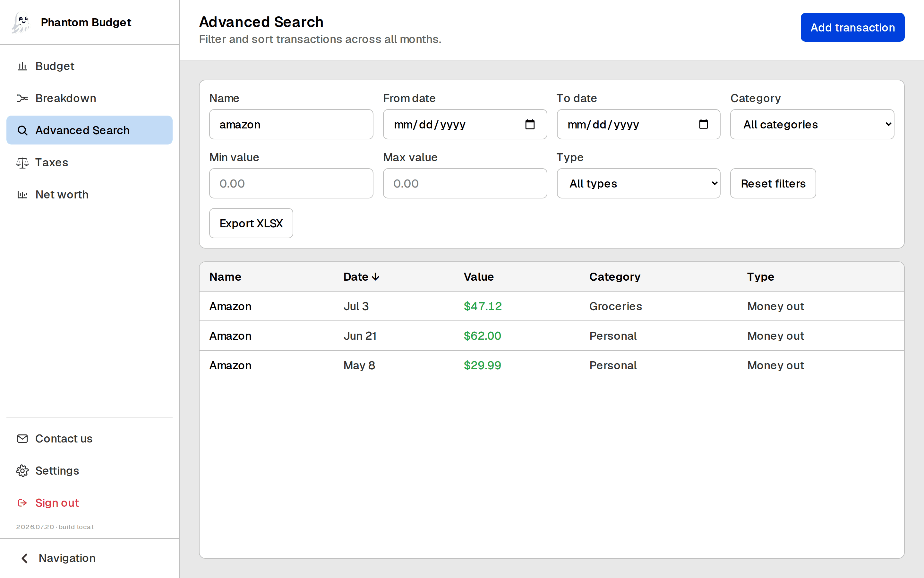Collapse sidebar with Navigation chevron
924x578 pixels.
25,558
